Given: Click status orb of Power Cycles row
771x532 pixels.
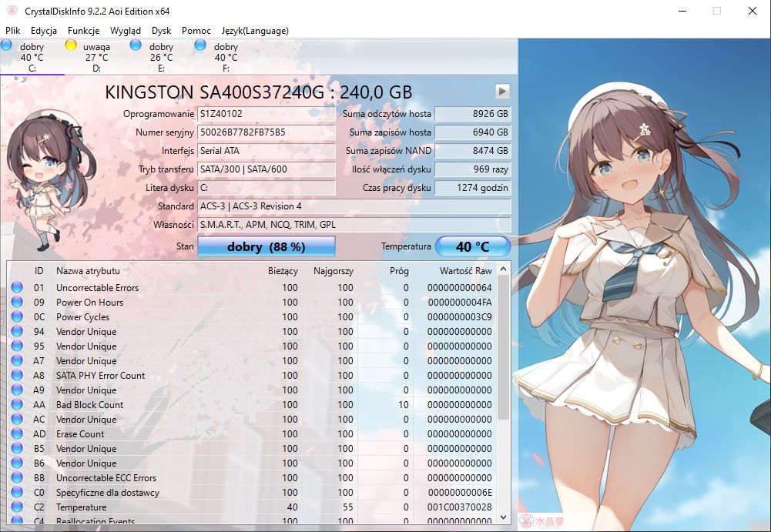Looking at the screenshot, I should pos(17,316).
